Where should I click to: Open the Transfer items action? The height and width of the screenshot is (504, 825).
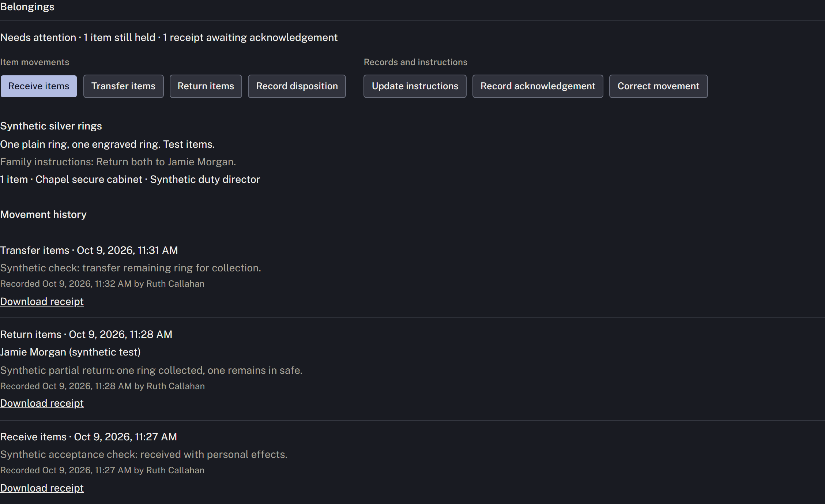pos(123,86)
